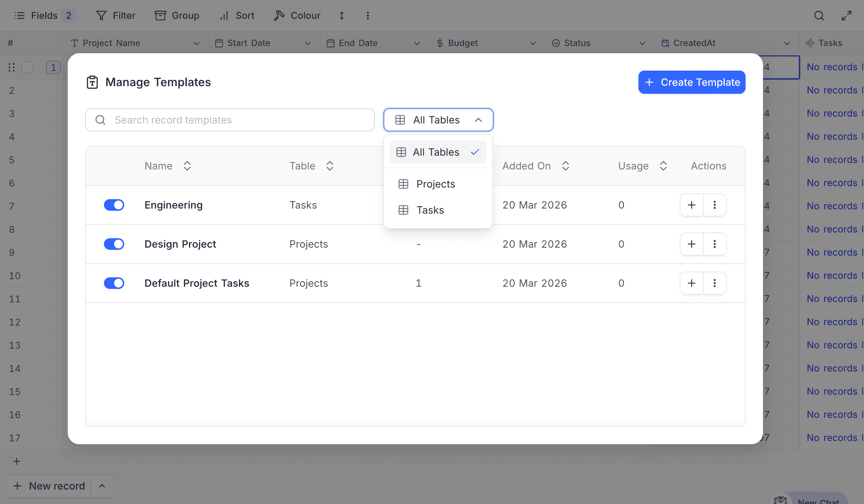
Task: Click the Create Template button
Action: 692,82
